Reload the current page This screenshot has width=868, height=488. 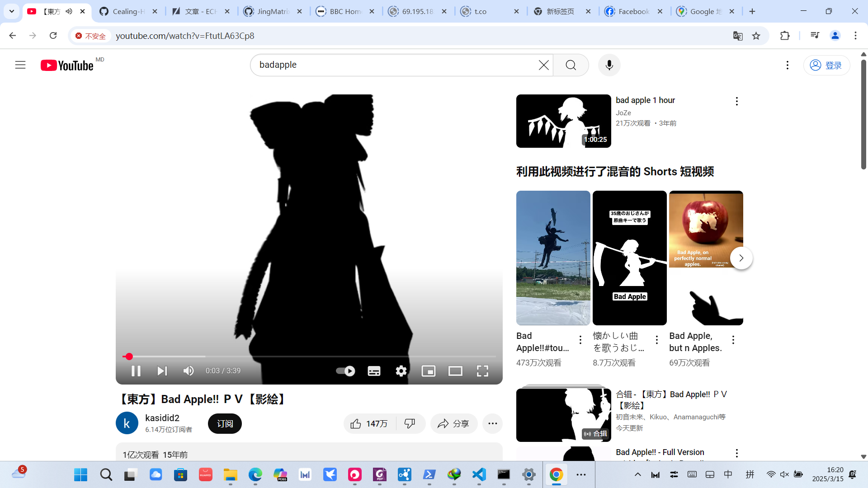[53, 36]
